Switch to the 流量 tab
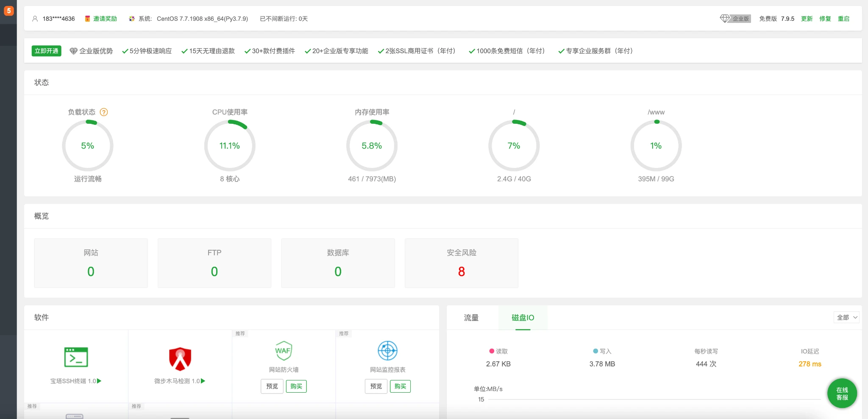 coord(471,318)
